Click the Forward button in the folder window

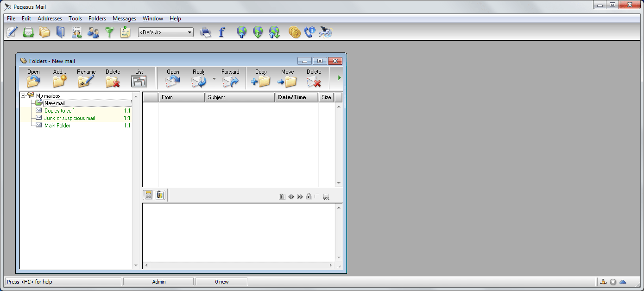[230, 78]
